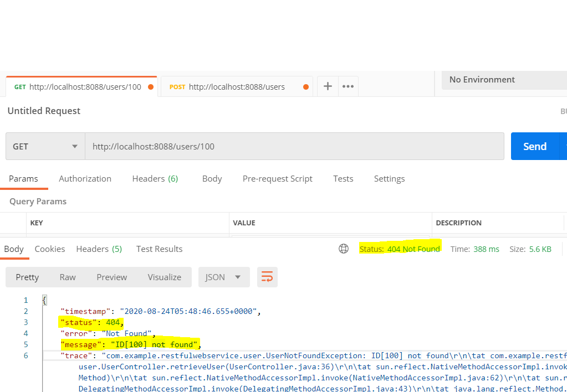This screenshot has width=567, height=392.
Task: Open the response Cookies tab
Action: pos(50,249)
